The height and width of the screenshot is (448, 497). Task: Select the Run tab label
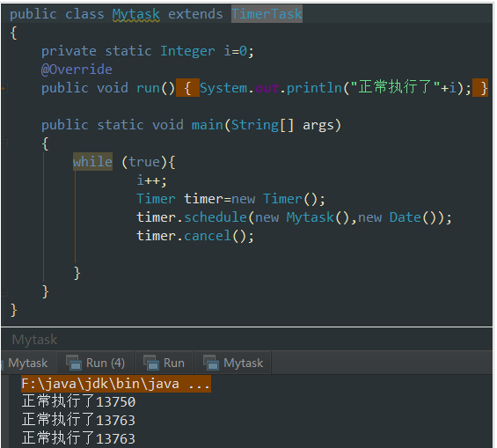(174, 363)
